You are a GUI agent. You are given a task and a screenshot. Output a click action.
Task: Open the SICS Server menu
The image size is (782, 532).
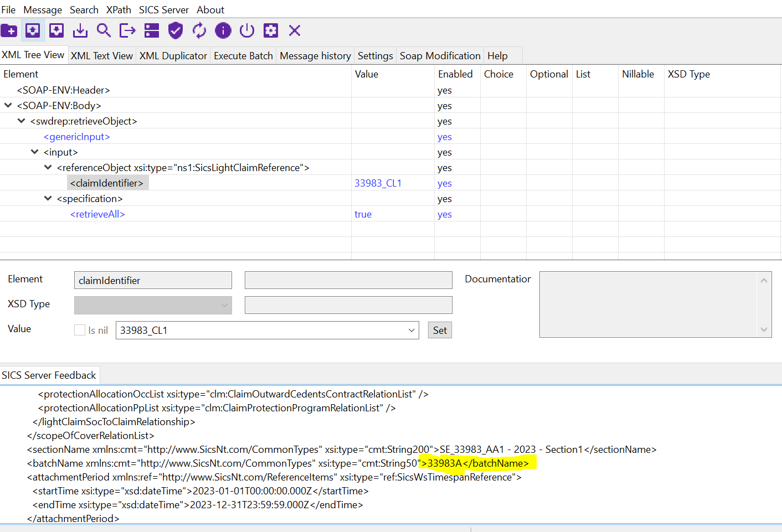(x=163, y=10)
